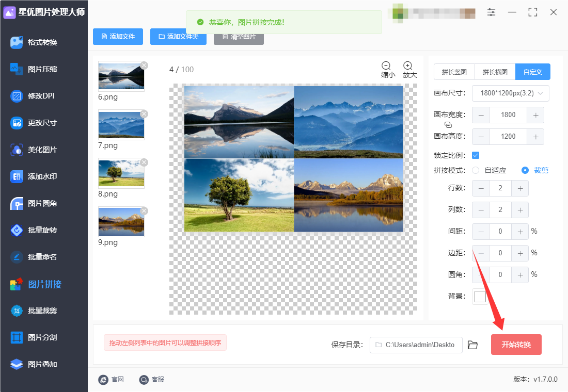Screen dimensions: 568x392
Task: Click the 缩小 zoom out icon
Action: (386, 66)
